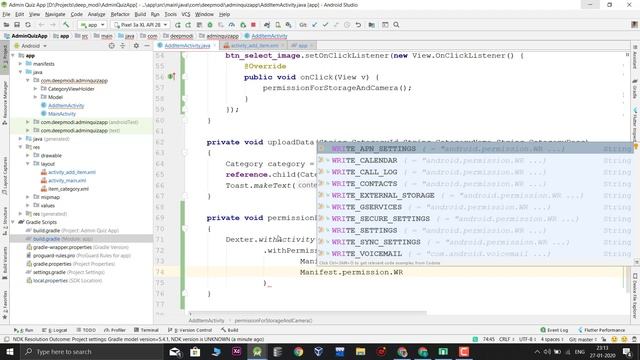
Task: Select AddItemActivity in the project tree
Action: (x=66, y=105)
